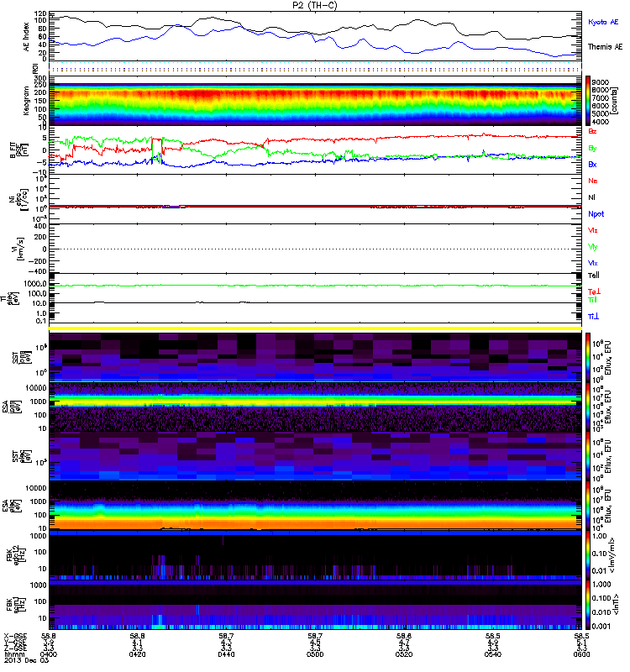Click the "4000" Keogram colorbar tick
Screen dimensions: 630x672
(x=601, y=122)
